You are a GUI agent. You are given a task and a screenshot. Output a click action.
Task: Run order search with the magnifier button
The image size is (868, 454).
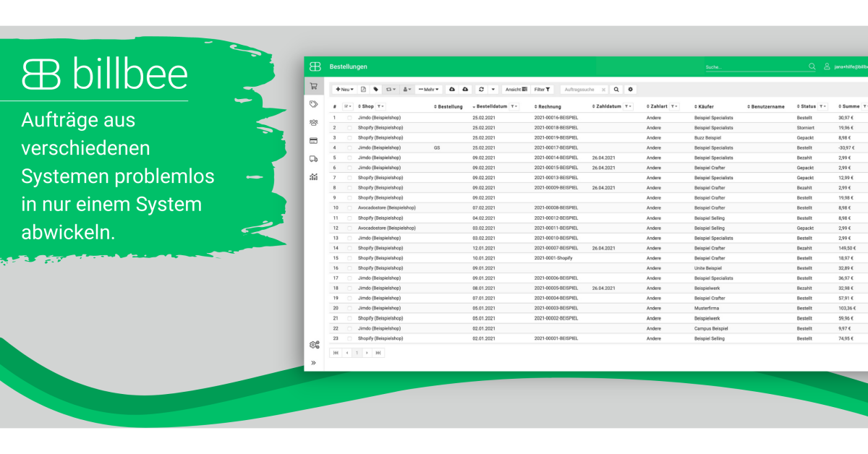(616, 90)
